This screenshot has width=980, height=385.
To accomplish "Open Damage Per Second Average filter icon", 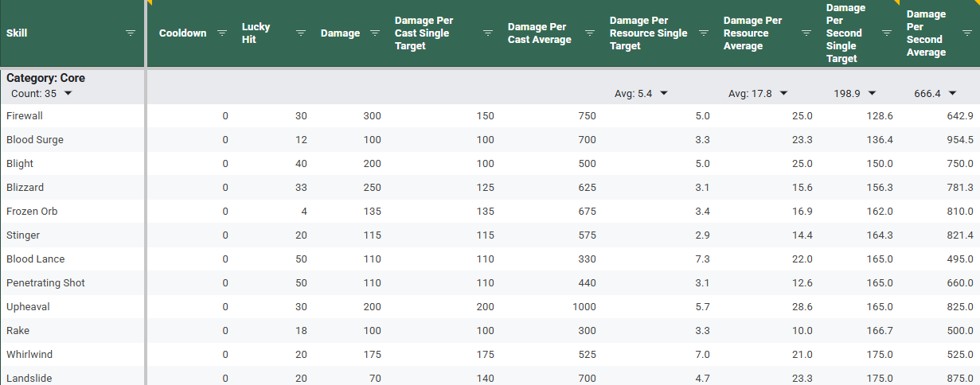I will pos(966,33).
